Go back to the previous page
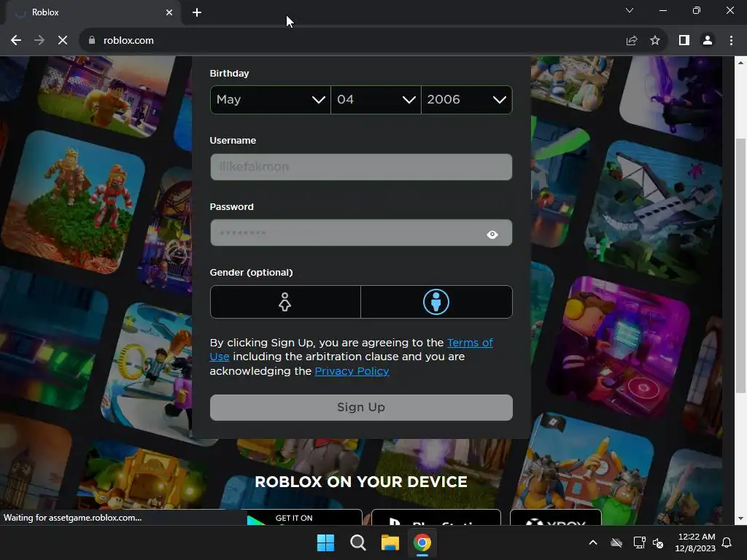The width and height of the screenshot is (747, 560). coord(16,41)
